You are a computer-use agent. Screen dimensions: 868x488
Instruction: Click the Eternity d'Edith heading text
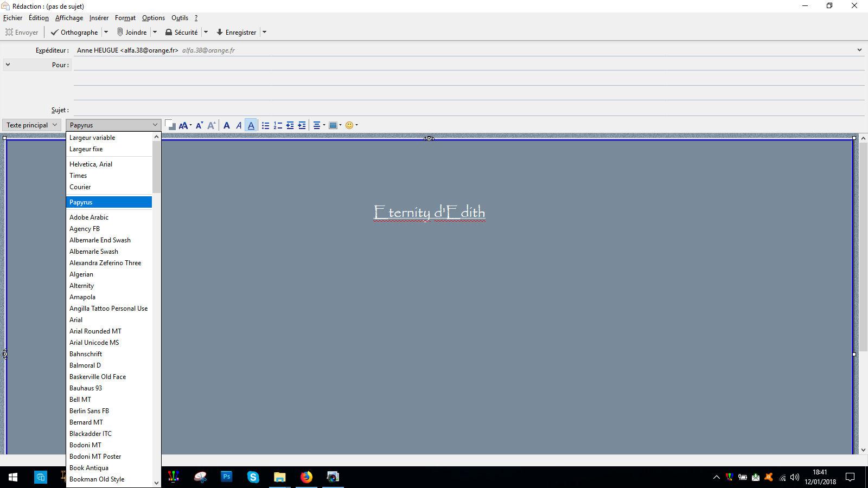[429, 212]
